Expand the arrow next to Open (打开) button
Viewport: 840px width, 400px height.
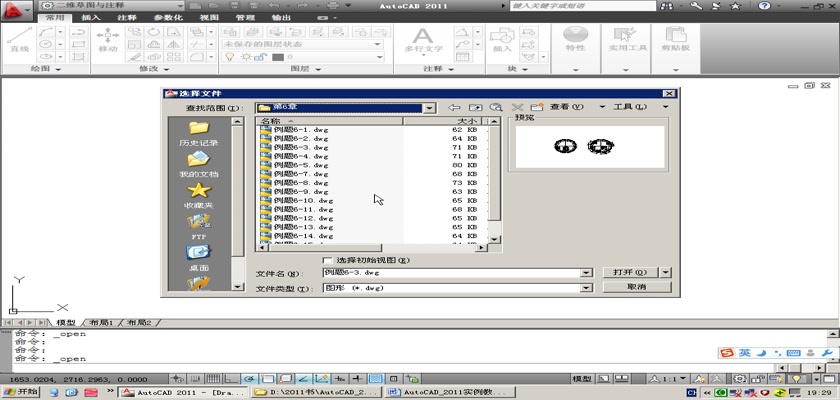[667, 272]
